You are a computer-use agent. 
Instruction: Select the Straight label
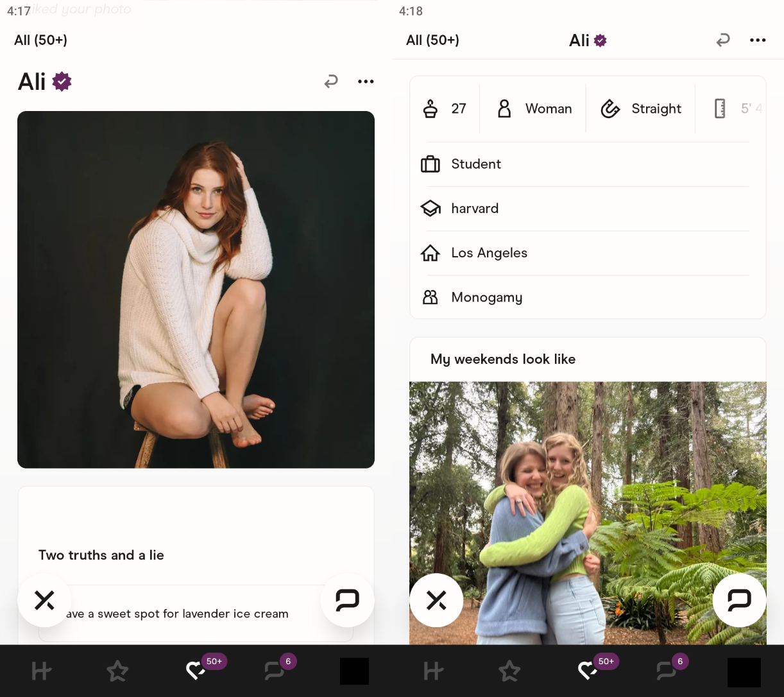coord(656,108)
